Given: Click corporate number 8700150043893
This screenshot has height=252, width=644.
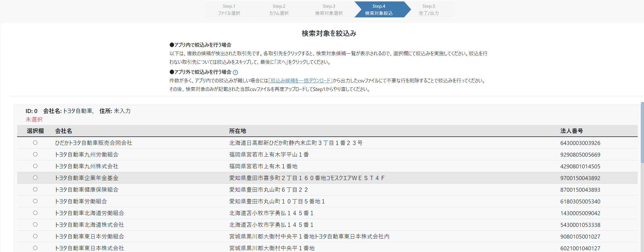Looking at the screenshot, I should coord(580,190).
